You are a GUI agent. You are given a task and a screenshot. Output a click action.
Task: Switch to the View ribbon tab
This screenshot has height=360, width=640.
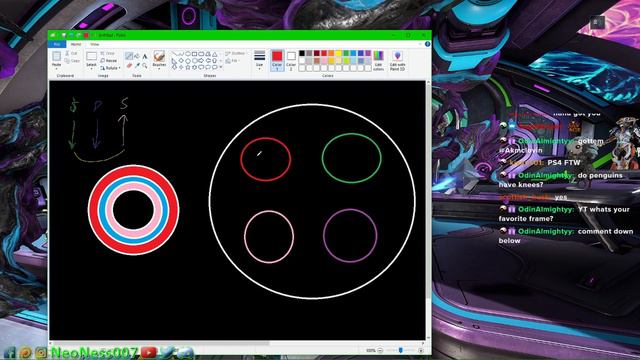(x=95, y=44)
